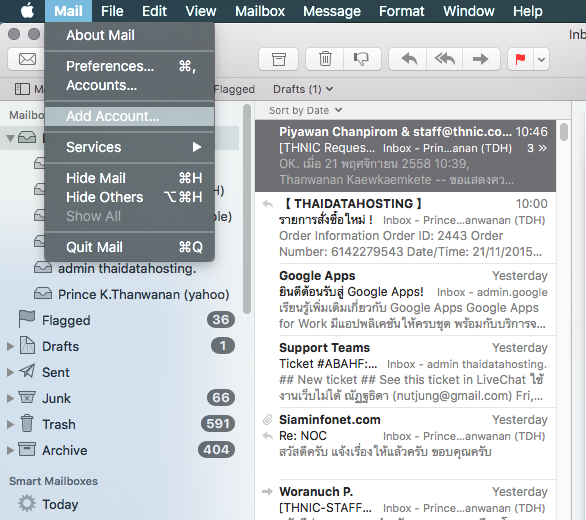Click the Archive toolbar icon
586x520 pixels.
coord(278,59)
